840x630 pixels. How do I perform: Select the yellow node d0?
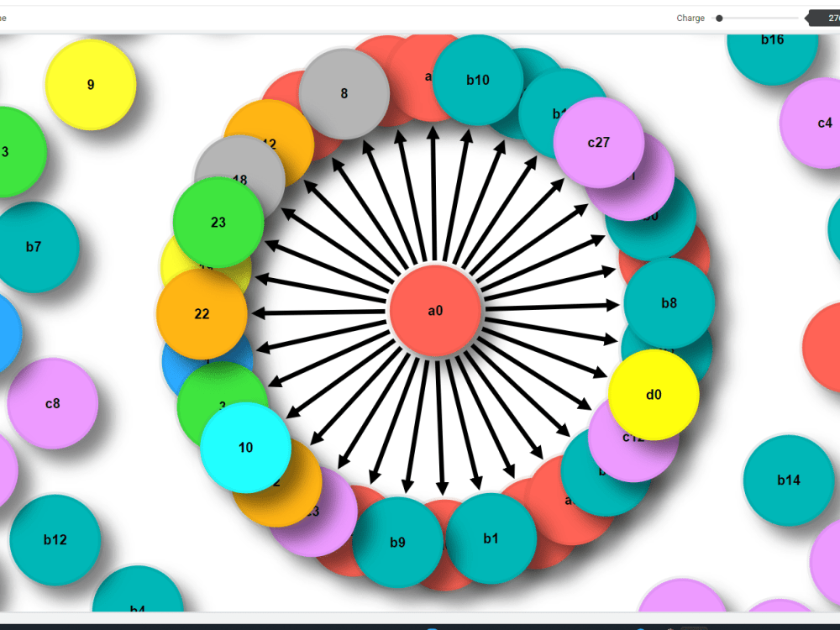[x=654, y=393]
